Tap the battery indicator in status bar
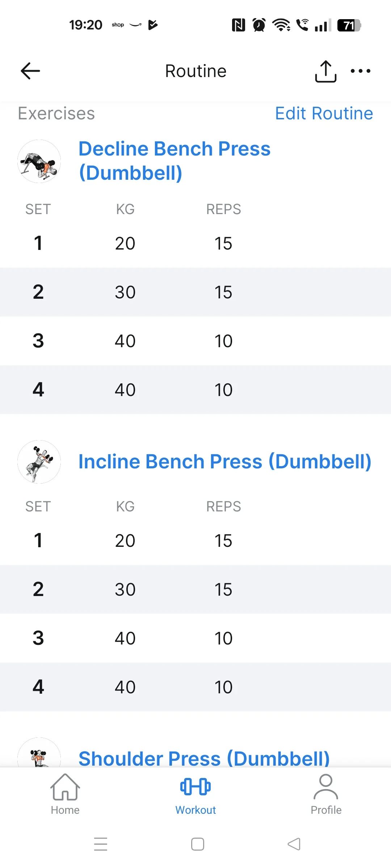This screenshot has height=868, width=391. [x=349, y=25]
